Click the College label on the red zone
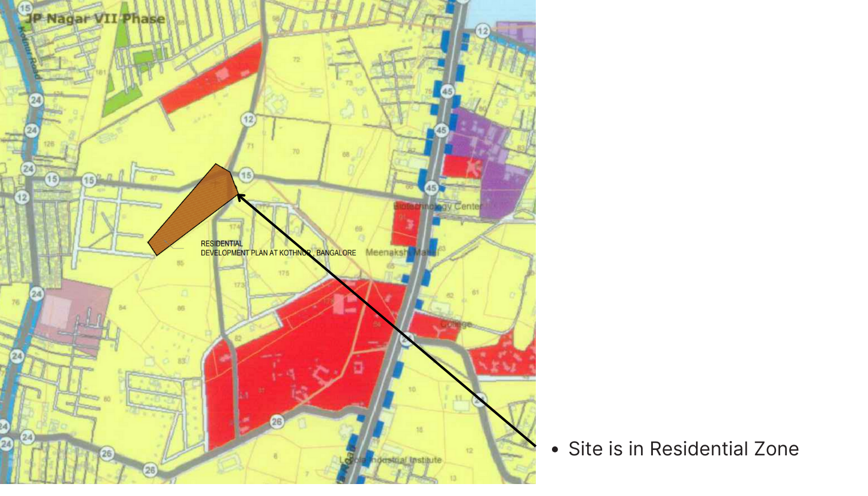The height and width of the screenshot is (496, 868). coord(456,324)
